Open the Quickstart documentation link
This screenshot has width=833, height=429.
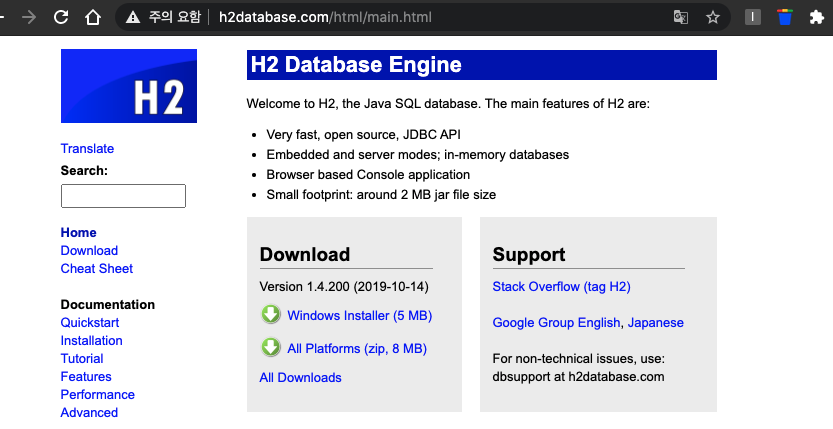tap(90, 323)
